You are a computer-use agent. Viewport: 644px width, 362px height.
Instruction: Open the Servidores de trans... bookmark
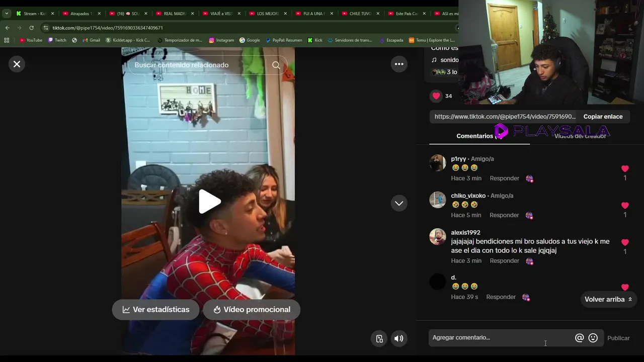[350, 40]
